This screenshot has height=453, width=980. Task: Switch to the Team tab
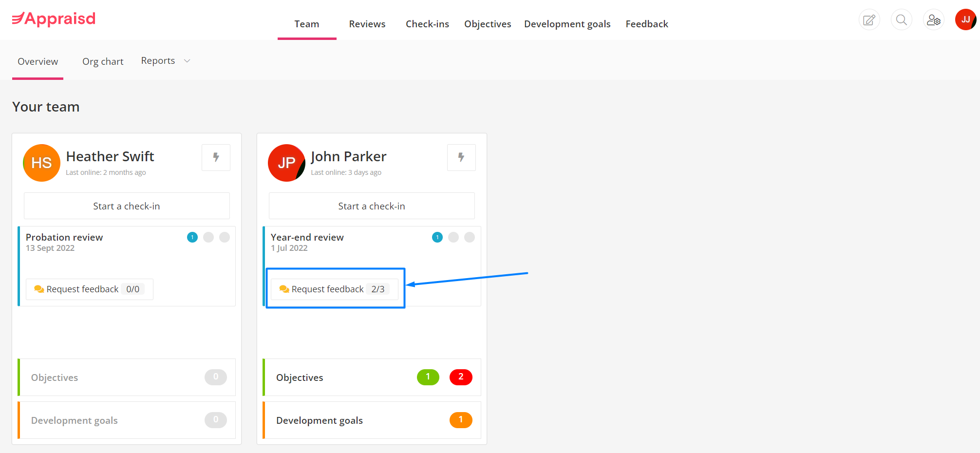[307, 24]
